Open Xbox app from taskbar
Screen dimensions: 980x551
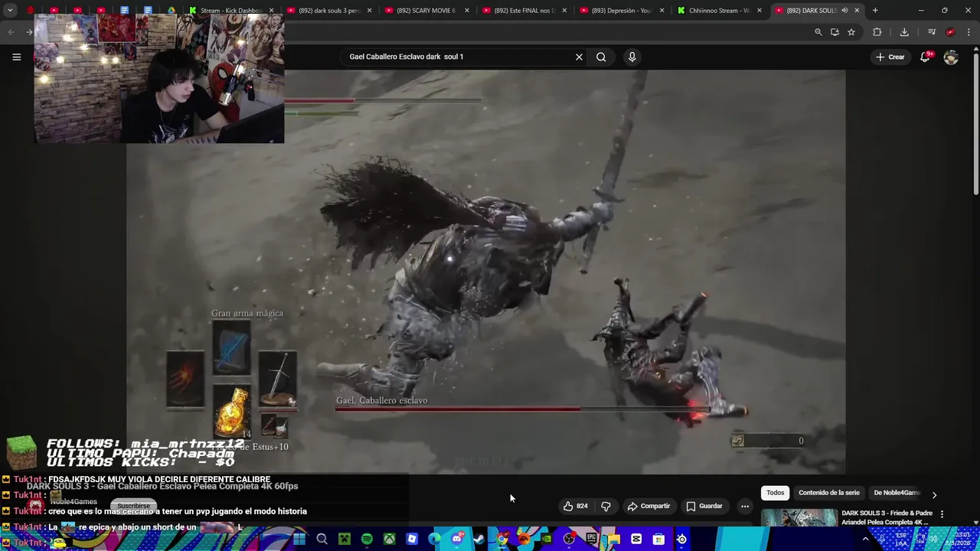tap(389, 539)
